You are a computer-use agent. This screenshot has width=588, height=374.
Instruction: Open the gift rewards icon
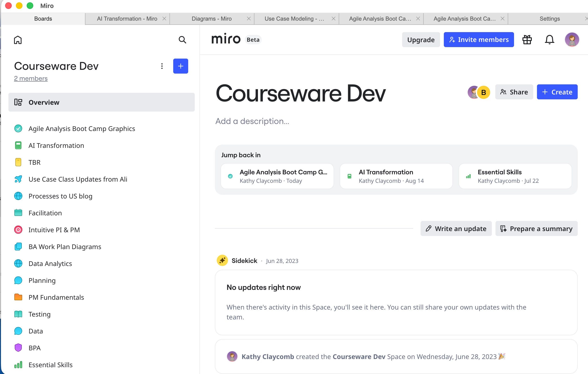pos(527,40)
